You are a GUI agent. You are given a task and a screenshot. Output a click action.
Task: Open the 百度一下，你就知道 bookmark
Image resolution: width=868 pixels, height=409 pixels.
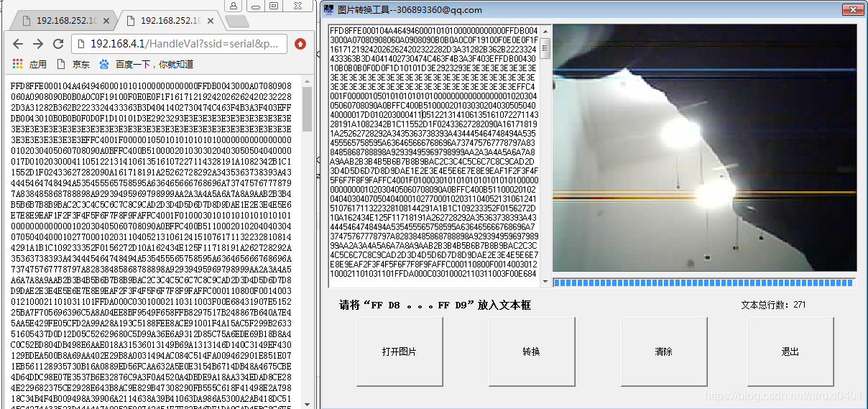tap(146, 64)
